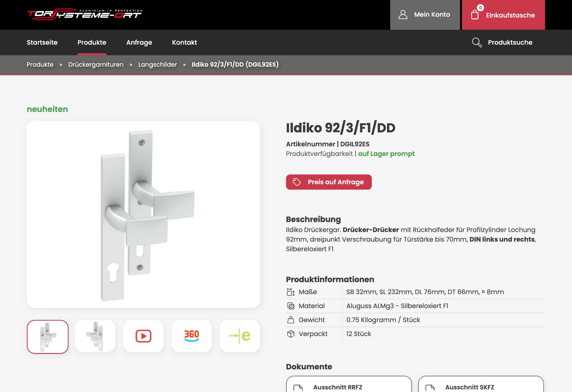Image resolution: width=572 pixels, height=392 pixels.
Task: Click the user account icon
Action: [x=403, y=15]
